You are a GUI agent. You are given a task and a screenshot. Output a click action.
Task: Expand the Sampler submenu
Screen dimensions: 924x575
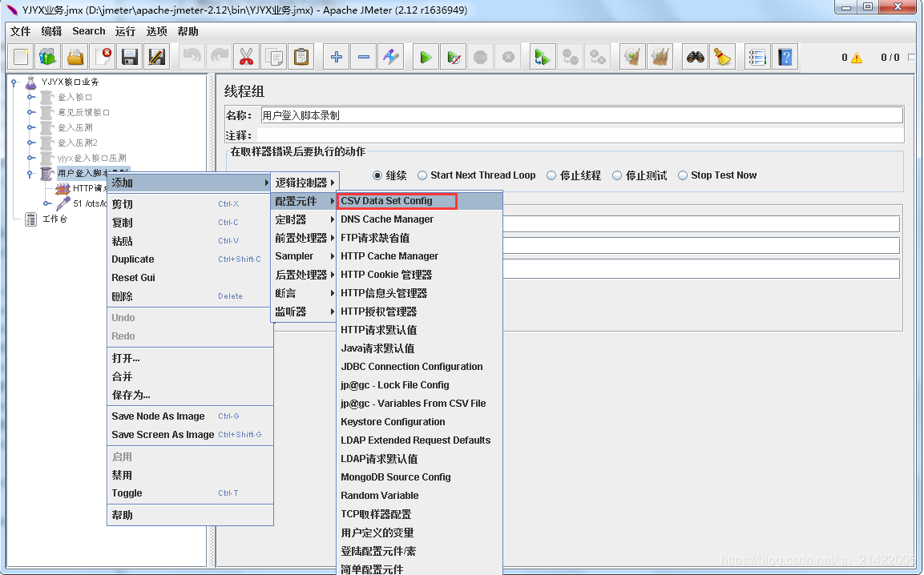coord(304,256)
